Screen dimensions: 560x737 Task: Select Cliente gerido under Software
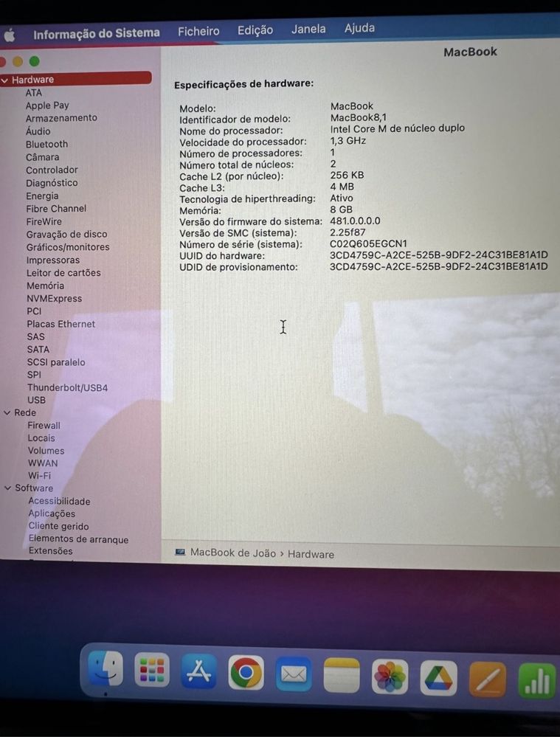click(x=58, y=527)
